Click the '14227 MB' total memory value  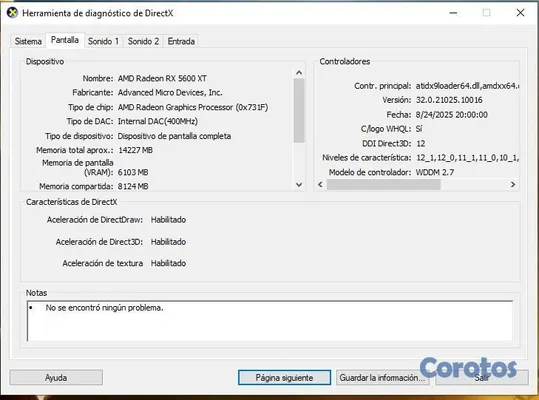[x=135, y=150]
